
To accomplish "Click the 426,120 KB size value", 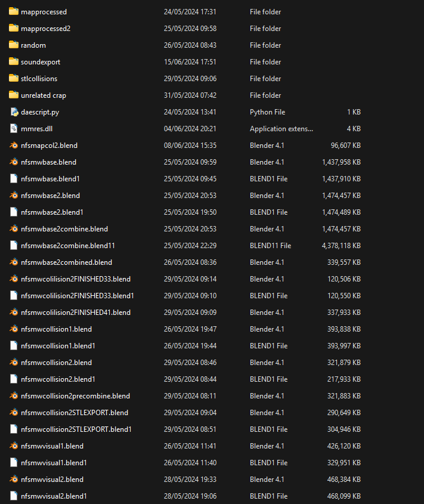I will coord(344,447).
